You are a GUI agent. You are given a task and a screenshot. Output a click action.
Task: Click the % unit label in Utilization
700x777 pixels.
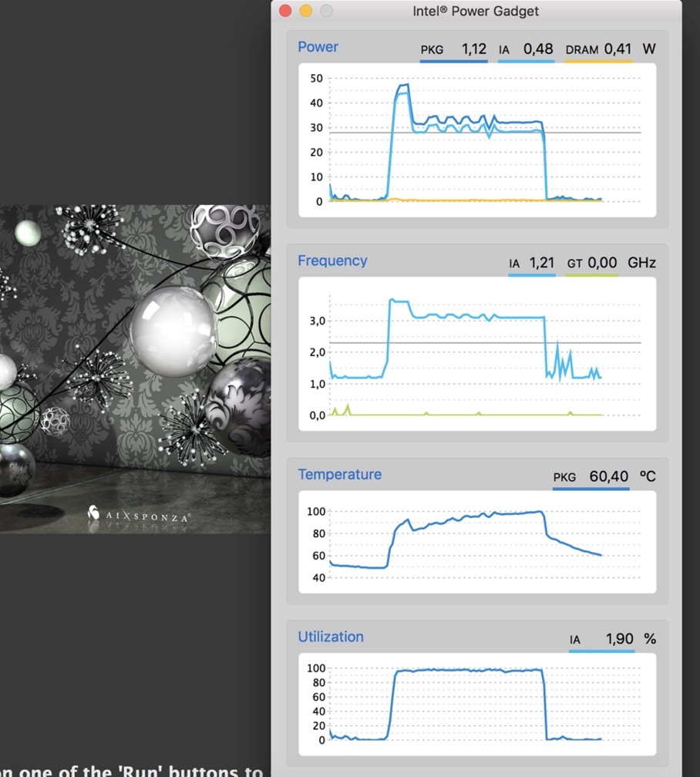[650, 639]
